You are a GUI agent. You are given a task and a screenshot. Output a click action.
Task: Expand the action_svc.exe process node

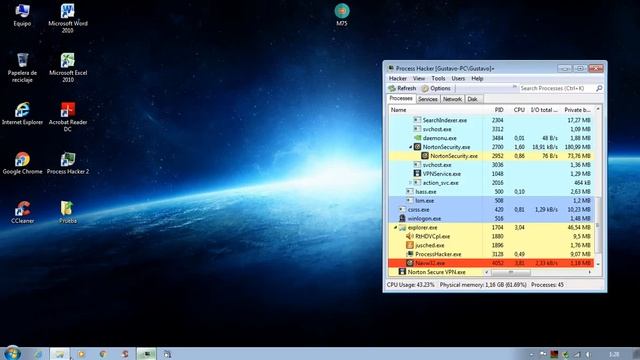pyautogui.click(x=411, y=182)
